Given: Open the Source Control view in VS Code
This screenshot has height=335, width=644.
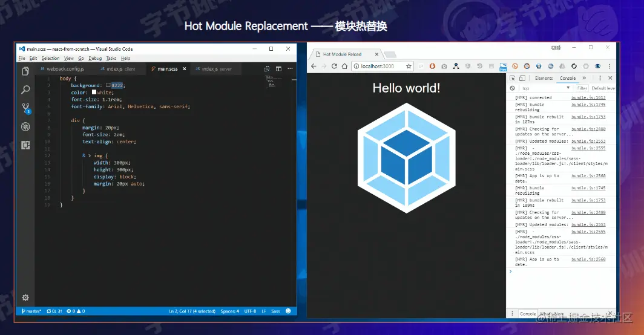Looking at the screenshot, I should tap(26, 108).
